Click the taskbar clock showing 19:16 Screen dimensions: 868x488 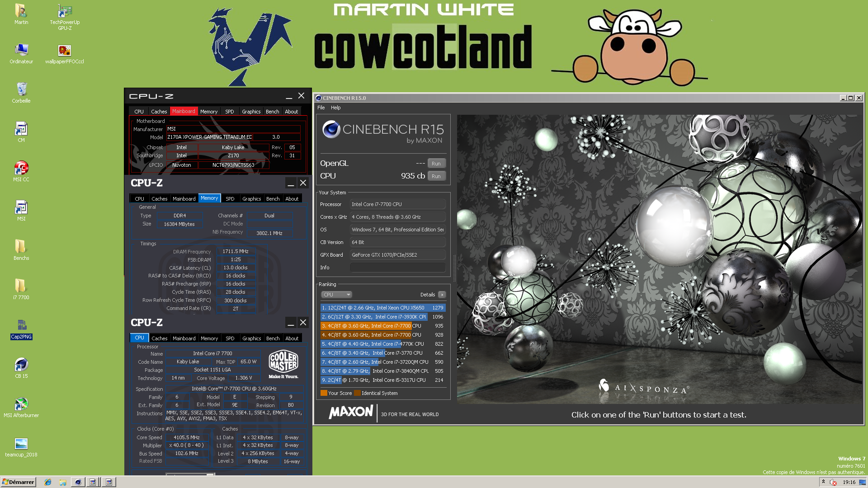click(x=849, y=482)
